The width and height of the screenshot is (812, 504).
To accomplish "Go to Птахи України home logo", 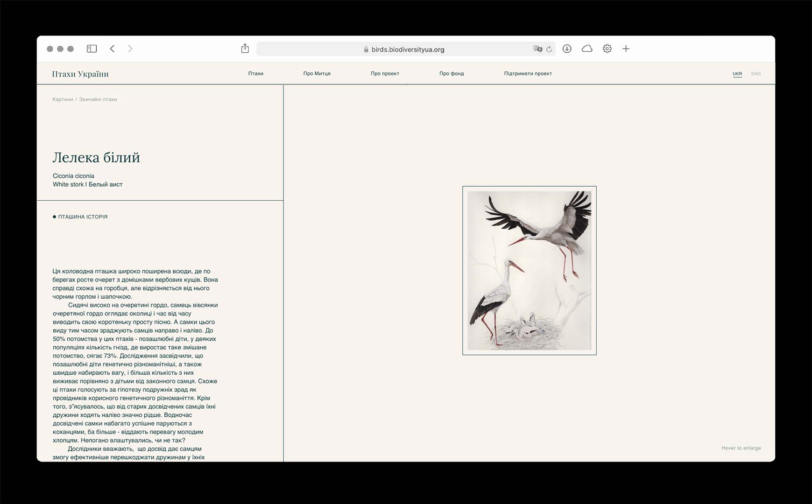I will pos(80,74).
